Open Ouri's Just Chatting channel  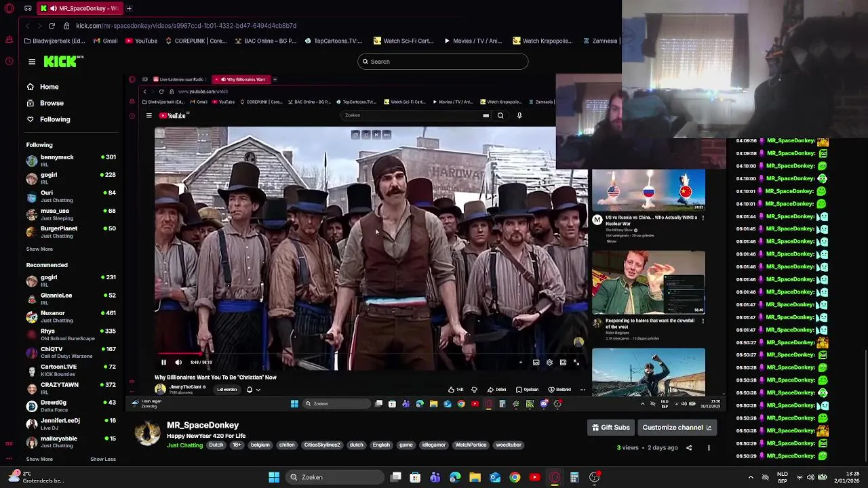[x=71, y=196]
